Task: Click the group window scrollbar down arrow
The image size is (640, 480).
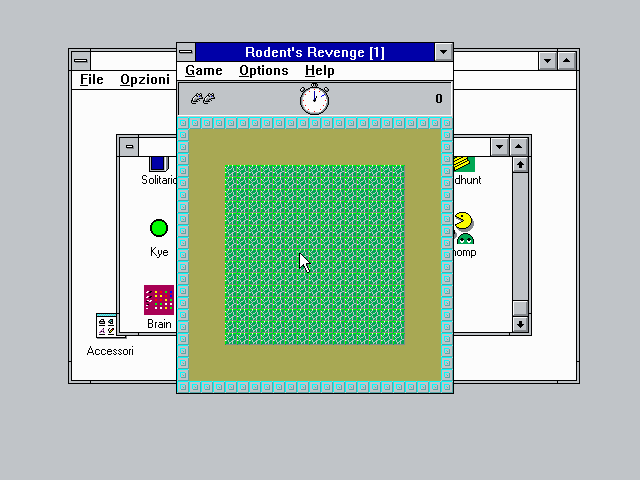Action: tap(520, 324)
